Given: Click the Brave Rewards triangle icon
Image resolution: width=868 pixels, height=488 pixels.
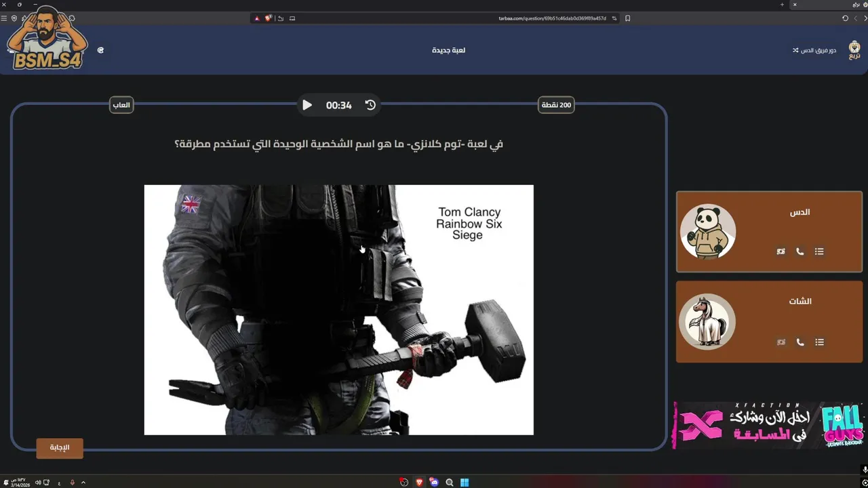Looking at the screenshot, I should click(x=257, y=18).
